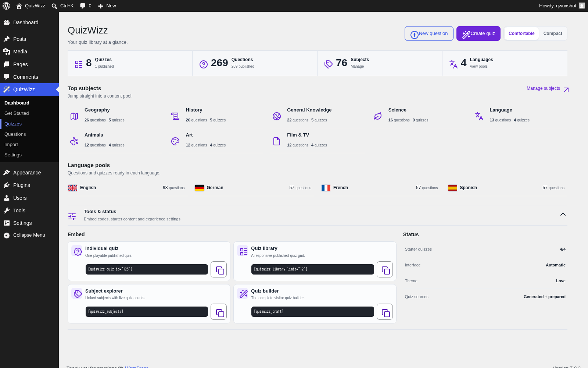Screen dimensions: 588x368
Task: Click the Questions stat question-mark icon
Action: pyautogui.click(x=204, y=64)
